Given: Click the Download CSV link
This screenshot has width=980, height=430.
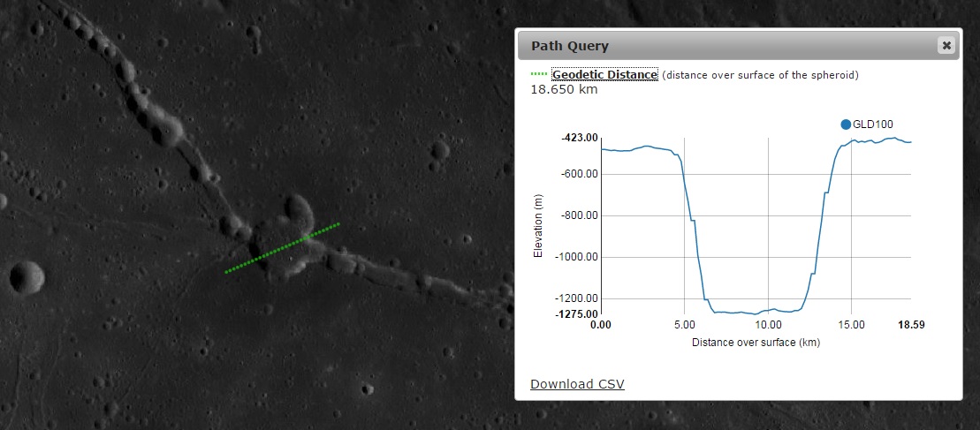Looking at the screenshot, I should (x=577, y=383).
